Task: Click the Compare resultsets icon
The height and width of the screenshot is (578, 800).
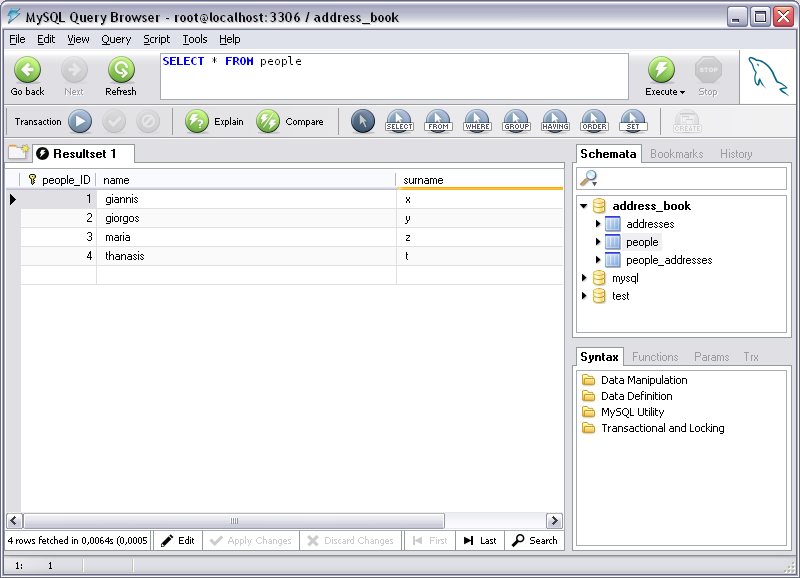Action: 268,121
